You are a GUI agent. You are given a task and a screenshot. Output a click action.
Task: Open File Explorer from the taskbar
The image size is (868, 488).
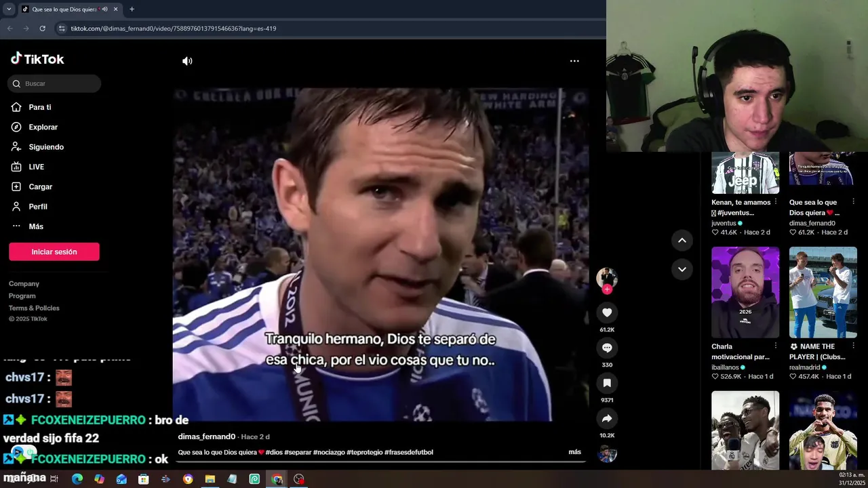tap(210, 479)
